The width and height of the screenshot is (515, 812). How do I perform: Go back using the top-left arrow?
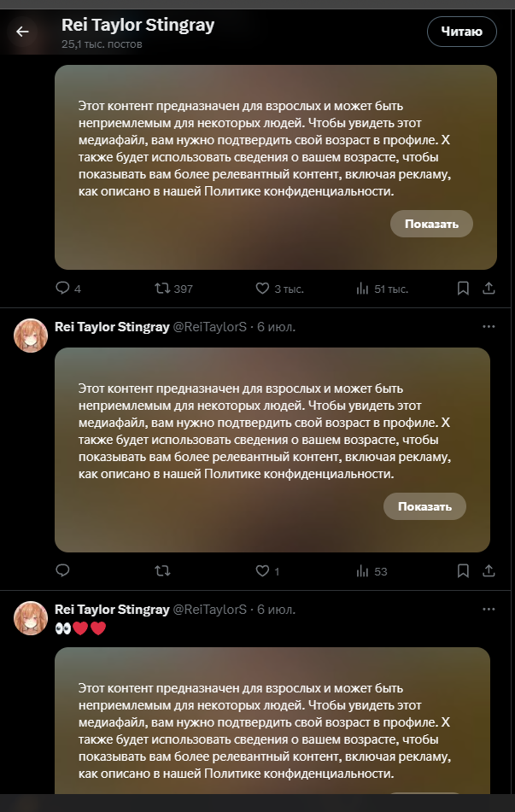[x=22, y=32]
